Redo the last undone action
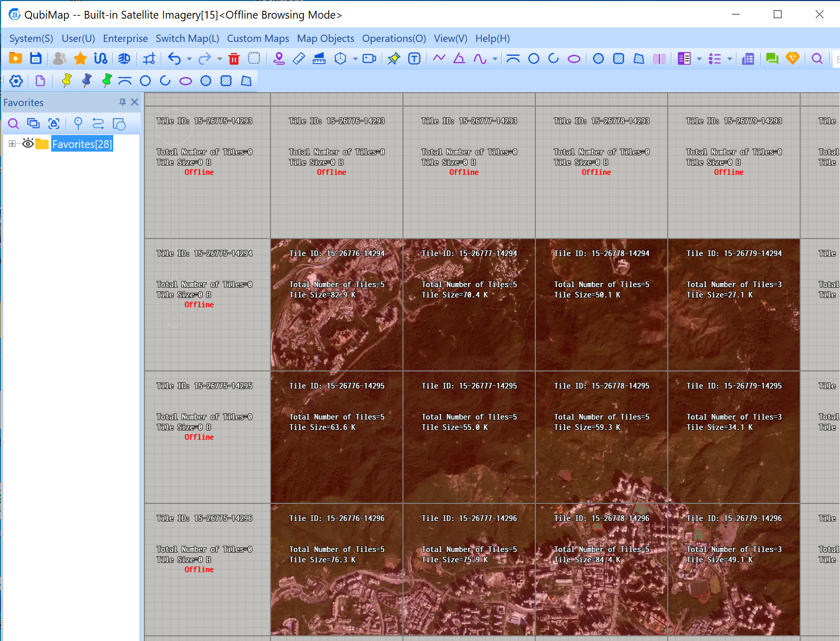The width and height of the screenshot is (840, 641). [x=205, y=58]
